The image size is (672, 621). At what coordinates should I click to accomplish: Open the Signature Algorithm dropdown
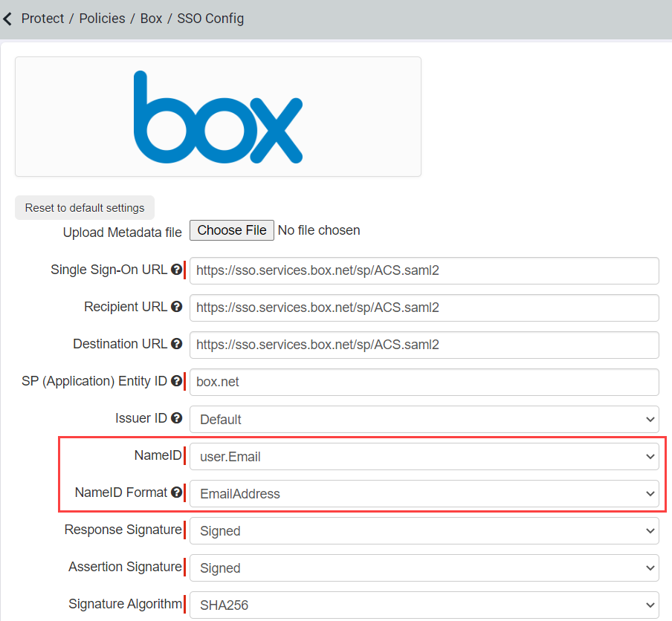point(424,605)
